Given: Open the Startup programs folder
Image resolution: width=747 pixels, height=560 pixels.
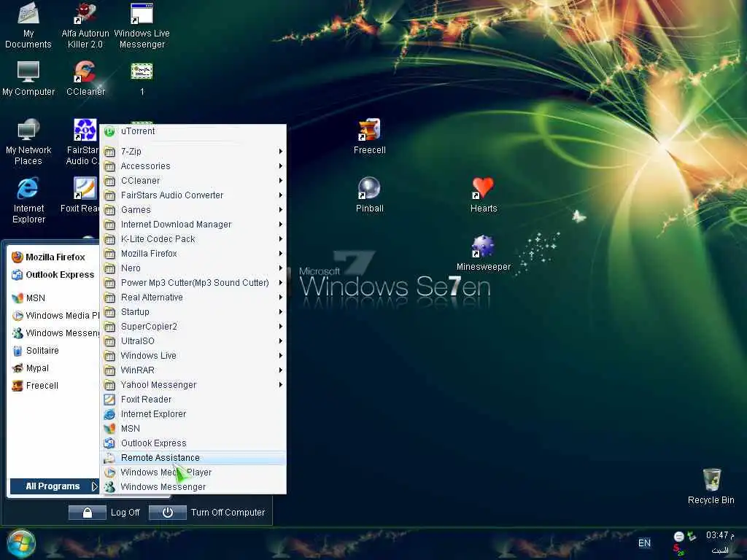Looking at the screenshot, I should [194, 312].
